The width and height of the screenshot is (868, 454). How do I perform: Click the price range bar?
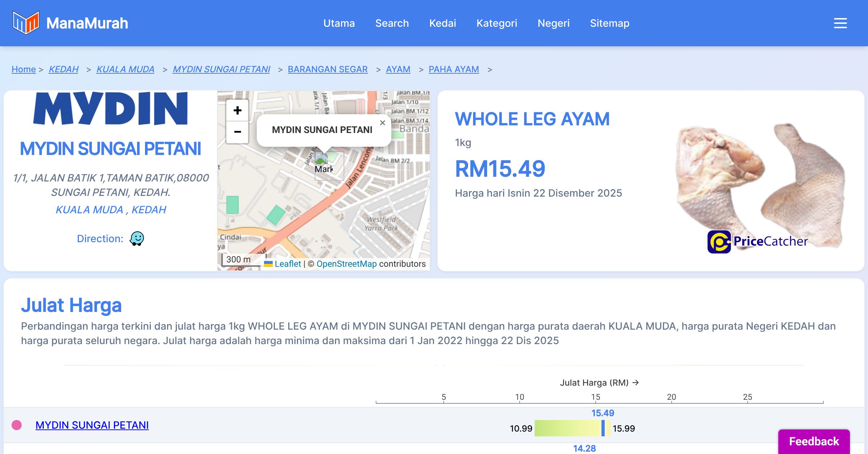click(568, 428)
